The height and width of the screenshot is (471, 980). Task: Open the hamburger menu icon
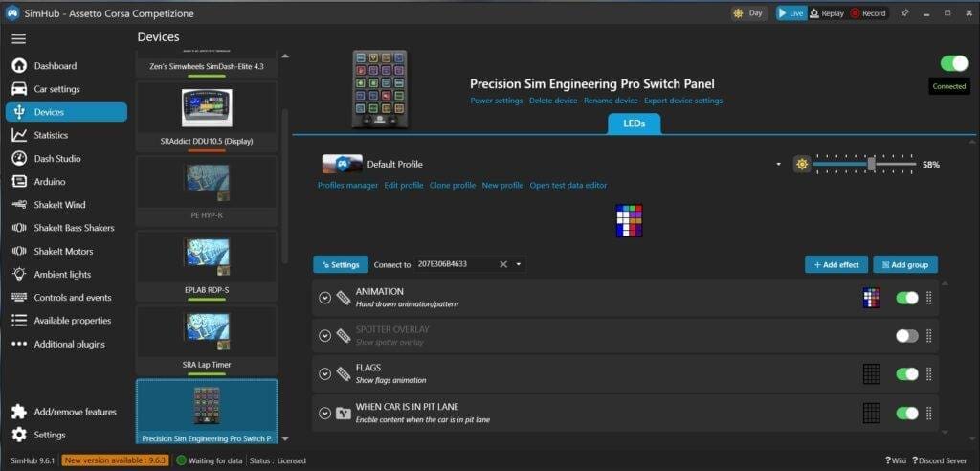(x=19, y=39)
